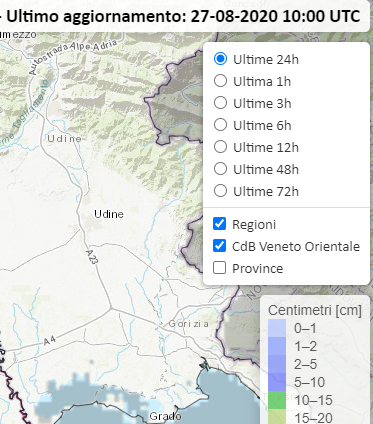This screenshot has width=373, height=424.
Task: Click the 15–20 cm legend swatch
Action: (277, 417)
